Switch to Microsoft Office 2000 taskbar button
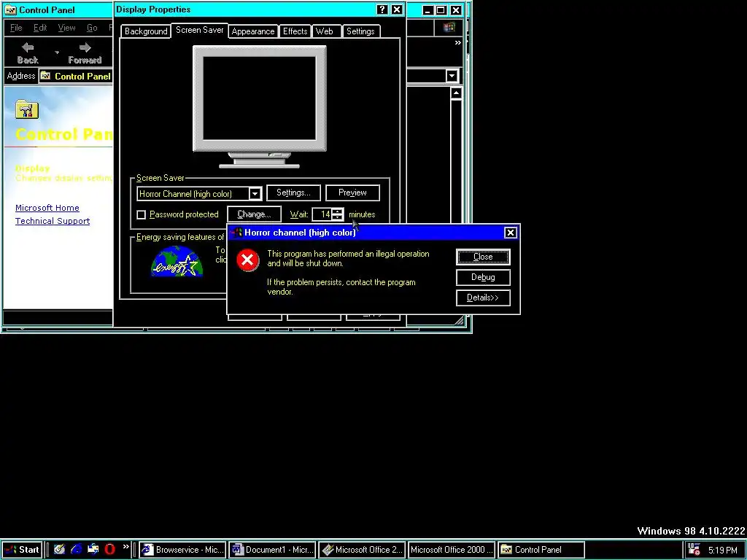Screen dimensions: 747x560 (452, 550)
